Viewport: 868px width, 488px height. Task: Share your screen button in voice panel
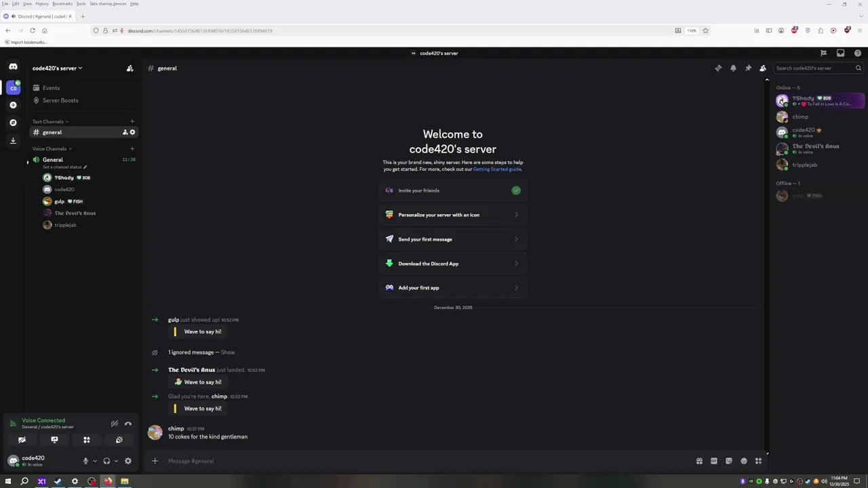(54, 440)
